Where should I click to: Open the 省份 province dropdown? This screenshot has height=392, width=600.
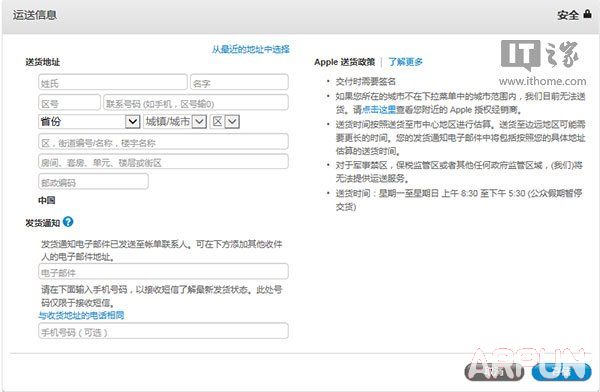point(89,122)
